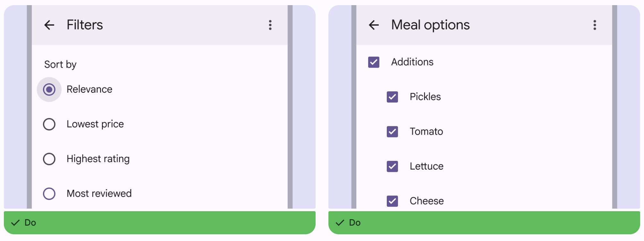The height and width of the screenshot is (241, 644).
Task: Click the Filters title text
Action: click(x=85, y=25)
